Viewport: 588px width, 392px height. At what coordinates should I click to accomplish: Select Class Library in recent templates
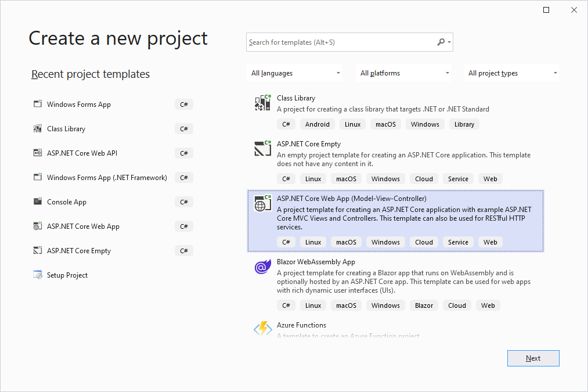pos(113,129)
